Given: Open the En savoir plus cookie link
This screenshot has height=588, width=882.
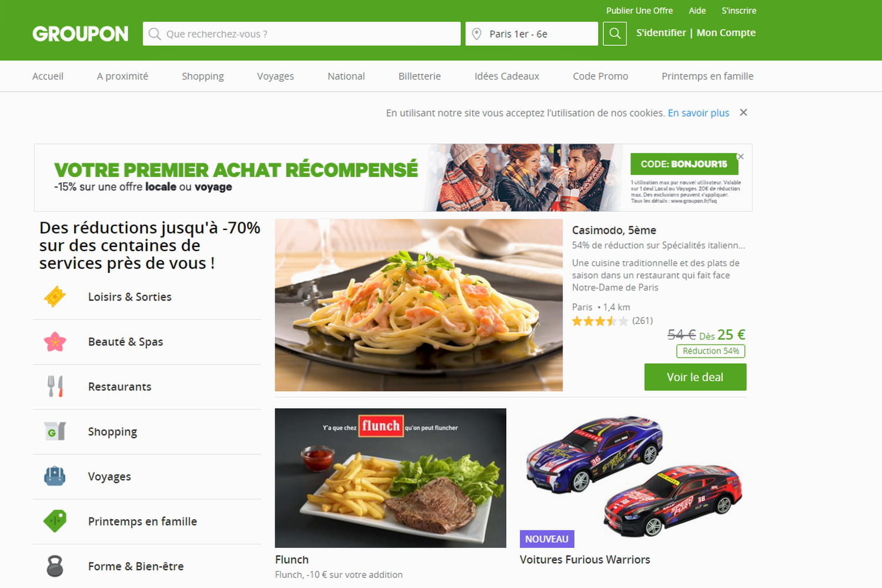Looking at the screenshot, I should [x=698, y=113].
